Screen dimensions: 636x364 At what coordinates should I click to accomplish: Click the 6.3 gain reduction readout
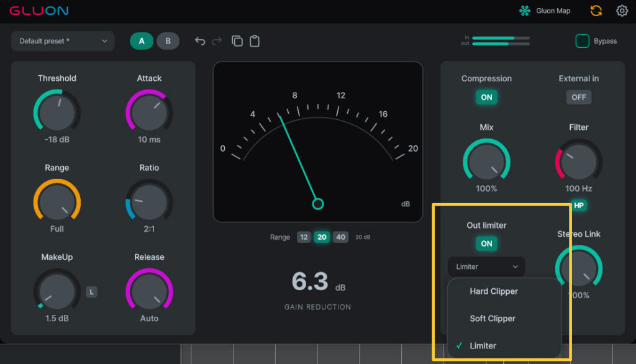point(310,281)
